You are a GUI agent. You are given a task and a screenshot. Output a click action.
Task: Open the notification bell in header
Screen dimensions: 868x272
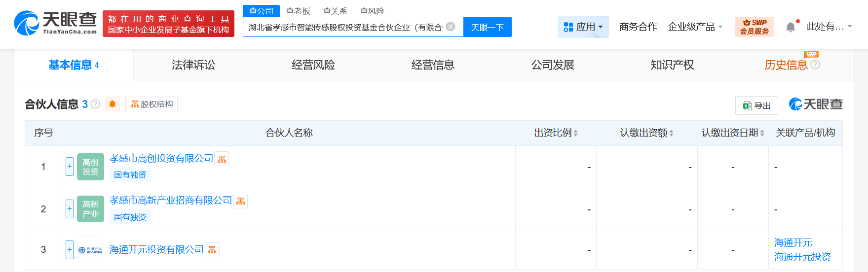(x=791, y=27)
